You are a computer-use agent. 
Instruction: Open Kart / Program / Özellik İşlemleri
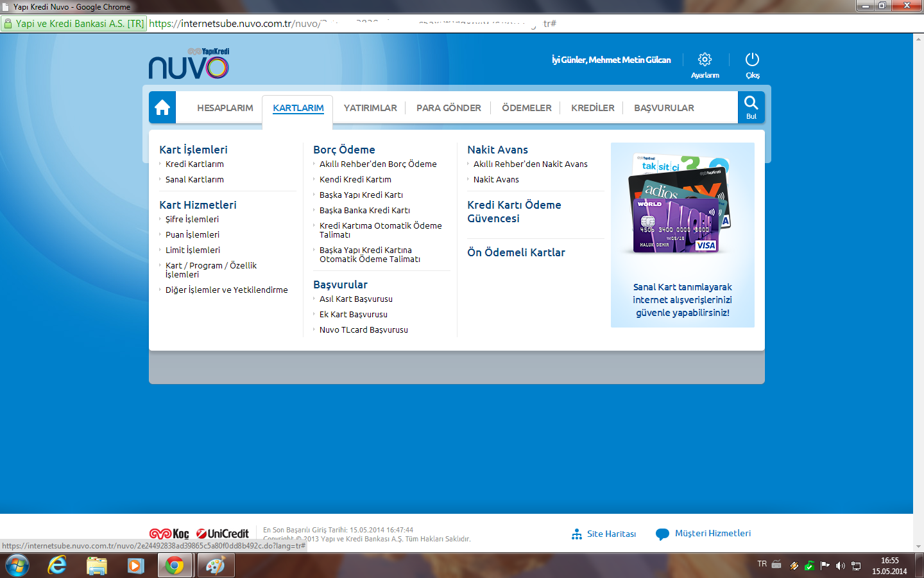coord(211,270)
